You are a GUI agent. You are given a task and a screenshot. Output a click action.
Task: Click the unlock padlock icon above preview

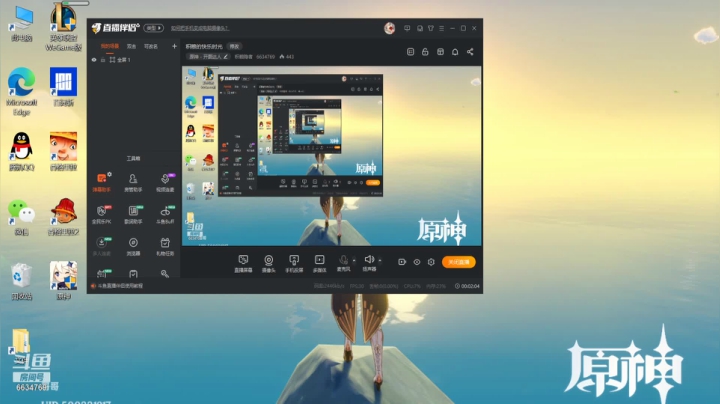click(425, 52)
